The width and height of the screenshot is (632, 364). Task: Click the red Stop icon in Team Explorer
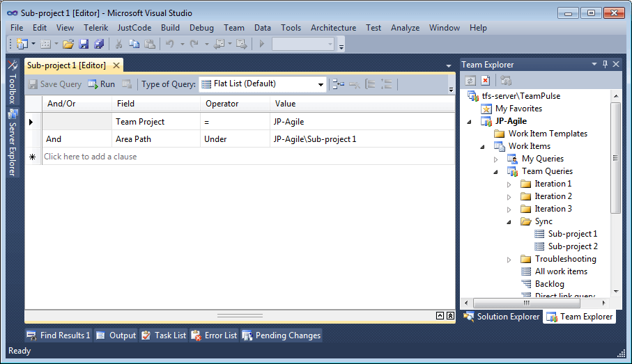[486, 81]
